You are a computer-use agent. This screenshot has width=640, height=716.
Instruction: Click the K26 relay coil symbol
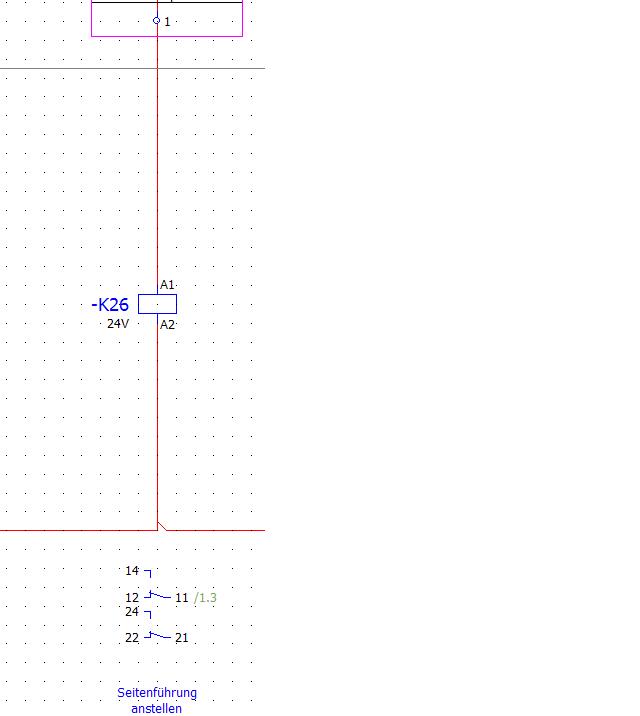pyautogui.click(x=157, y=304)
